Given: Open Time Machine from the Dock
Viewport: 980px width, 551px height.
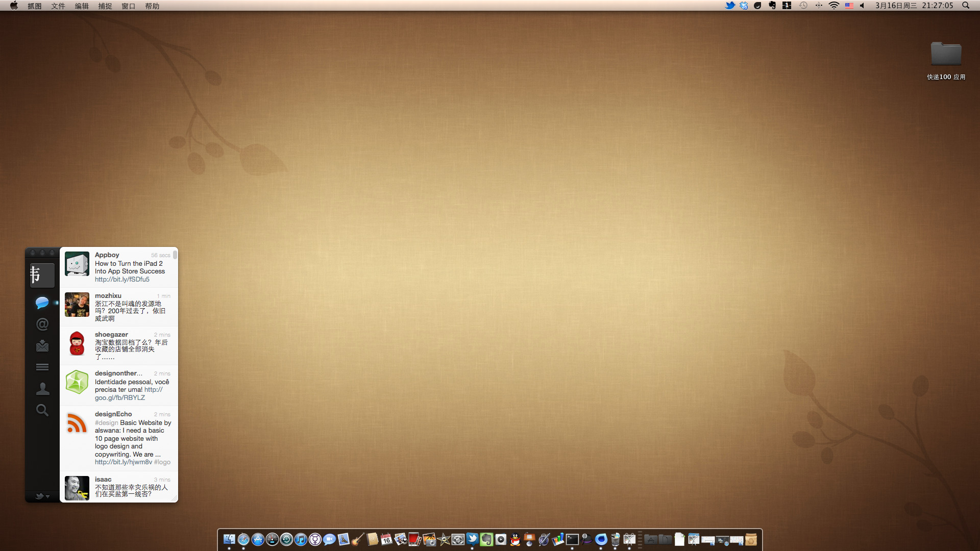Looking at the screenshot, I should point(286,539).
